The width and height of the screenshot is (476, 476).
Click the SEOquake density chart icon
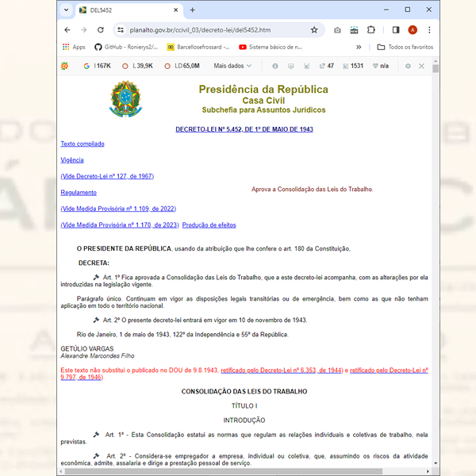306,66
